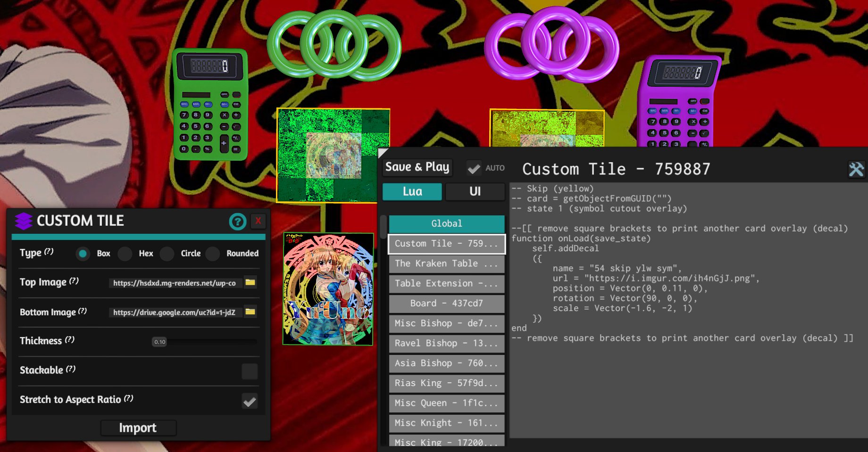The height and width of the screenshot is (452, 868).
Task: Open Table Extension script
Action: [446, 283]
